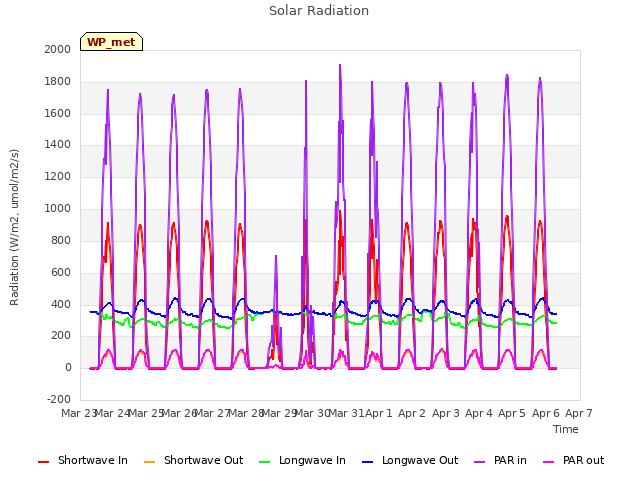Click the Apr 2 x-axis date label
The width and height of the screenshot is (640, 480).
(x=412, y=413)
